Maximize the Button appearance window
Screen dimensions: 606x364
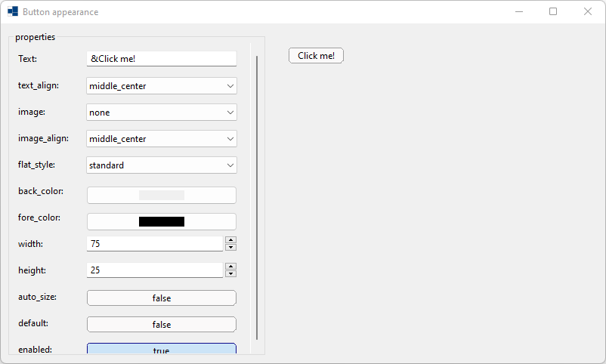pos(553,12)
